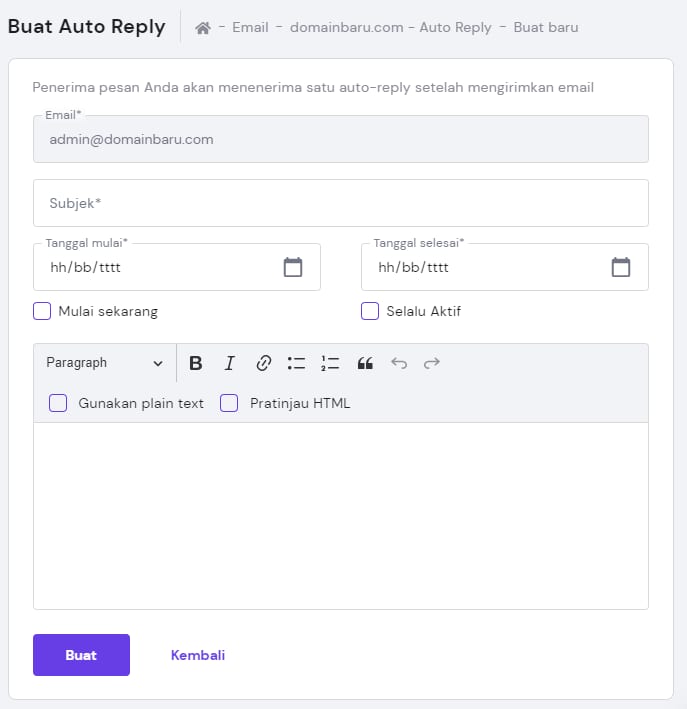Insert a bulleted list
This screenshot has width=687, height=709.
coord(296,363)
